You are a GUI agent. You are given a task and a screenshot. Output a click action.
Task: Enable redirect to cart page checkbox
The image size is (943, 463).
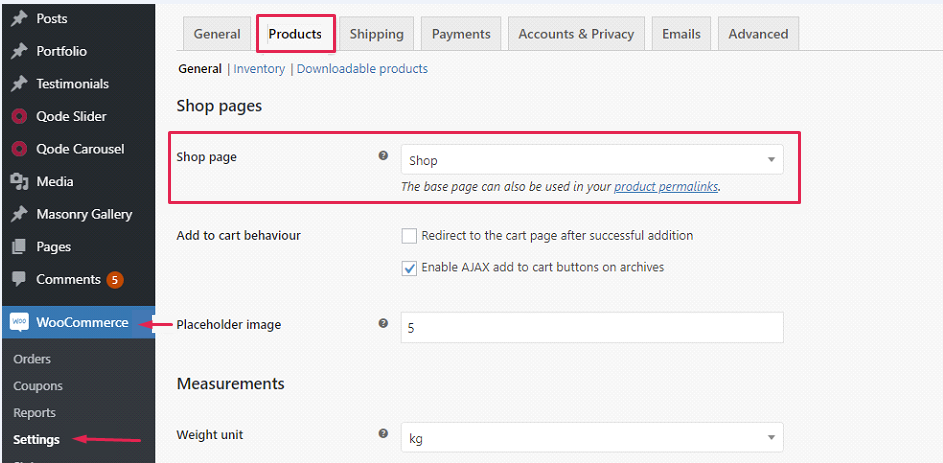point(409,236)
